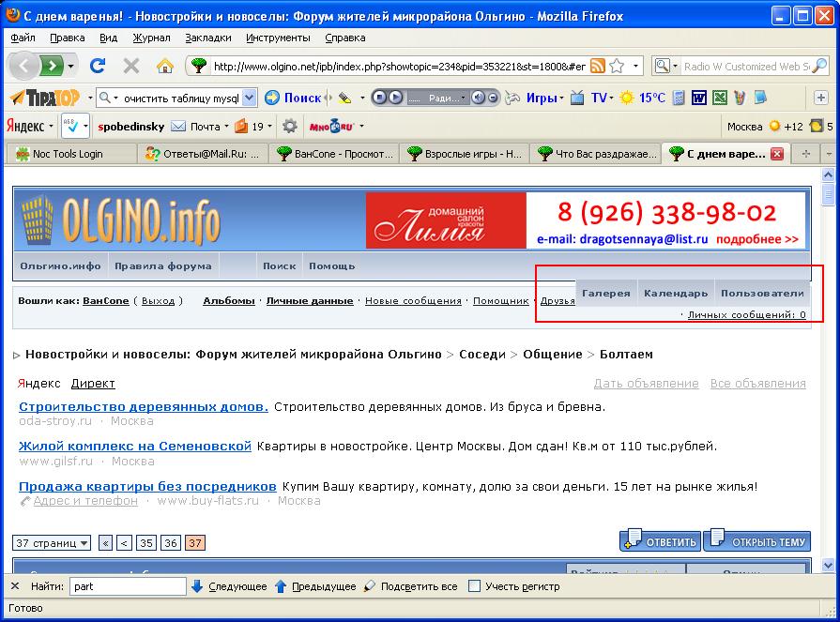Click the Личных сообщений: 0 link
This screenshot has width=840, height=622.
pyautogui.click(x=746, y=314)
